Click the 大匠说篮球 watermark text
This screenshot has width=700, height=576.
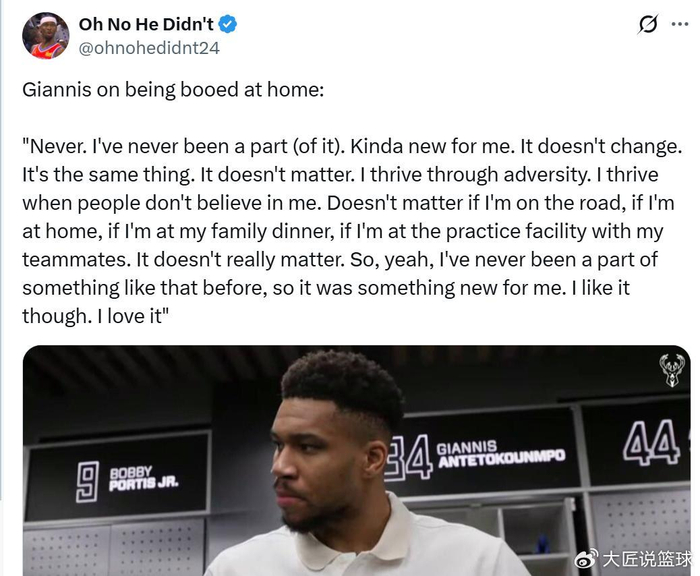[647, 556]
